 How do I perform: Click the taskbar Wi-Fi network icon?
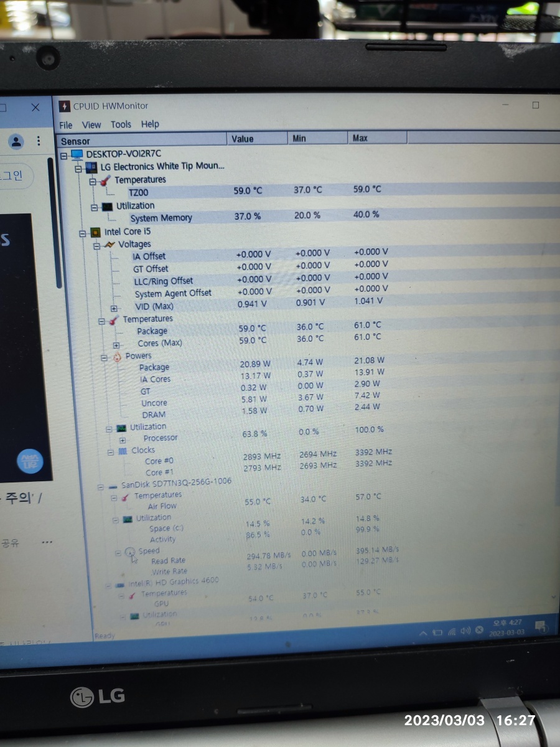pos(452,632)
